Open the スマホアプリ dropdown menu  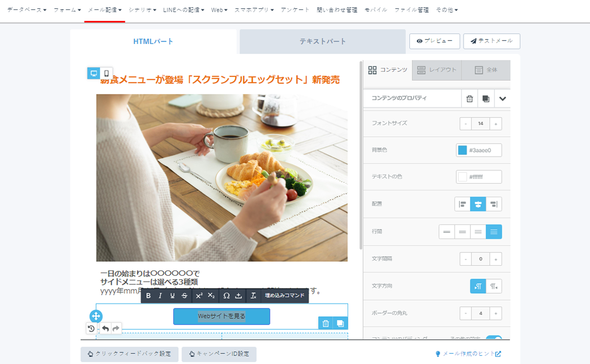coord(255,10)
